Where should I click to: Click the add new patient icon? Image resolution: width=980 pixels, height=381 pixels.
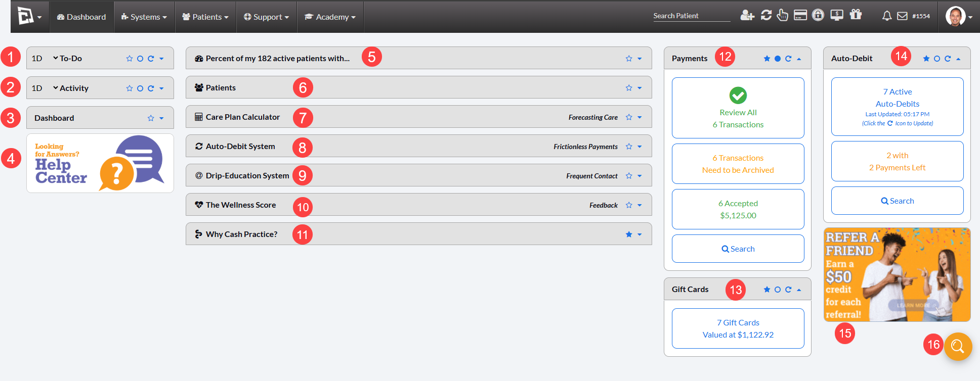[747, 15]
